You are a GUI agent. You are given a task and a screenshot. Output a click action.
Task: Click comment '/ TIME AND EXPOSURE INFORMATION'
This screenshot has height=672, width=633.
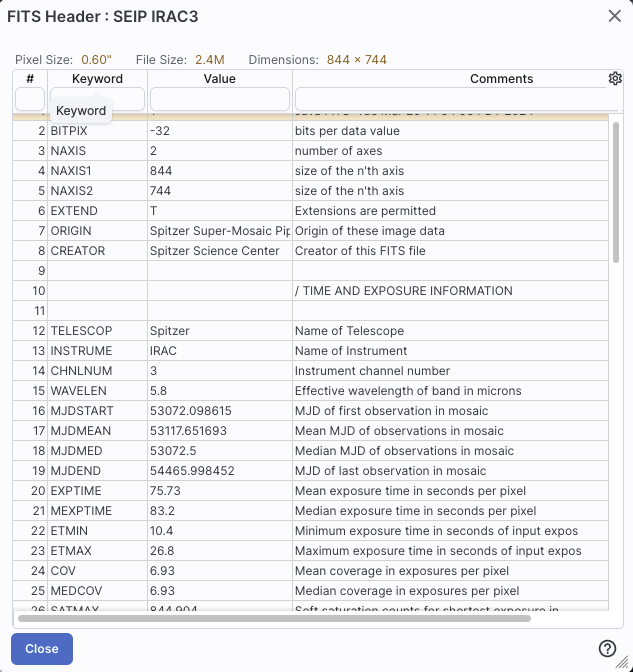point(403,291)
